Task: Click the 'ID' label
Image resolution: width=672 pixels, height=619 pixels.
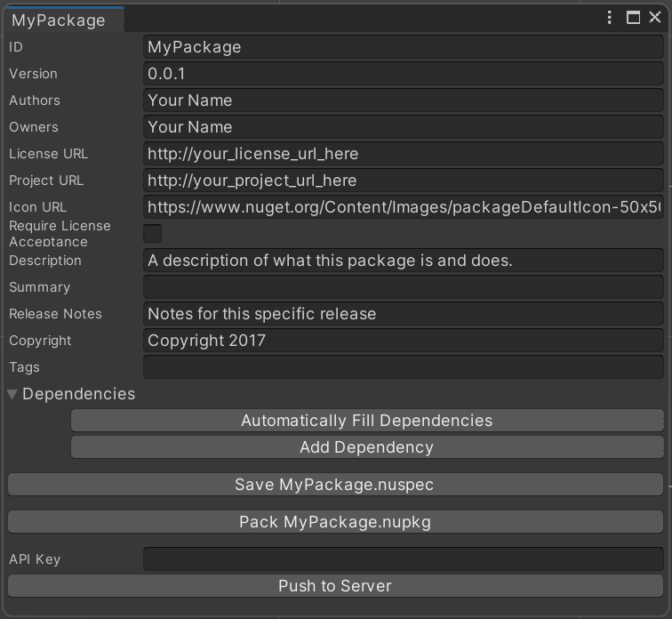Action: click(16, 47)
